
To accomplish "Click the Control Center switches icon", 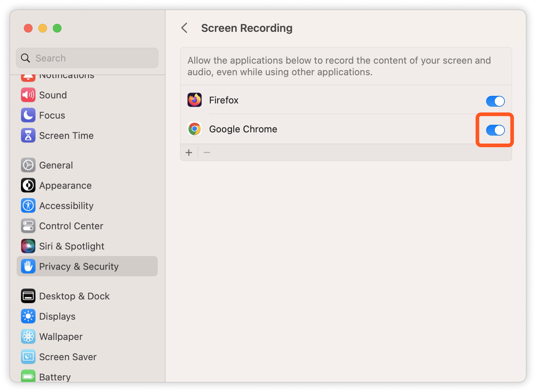I will [28, 226].
